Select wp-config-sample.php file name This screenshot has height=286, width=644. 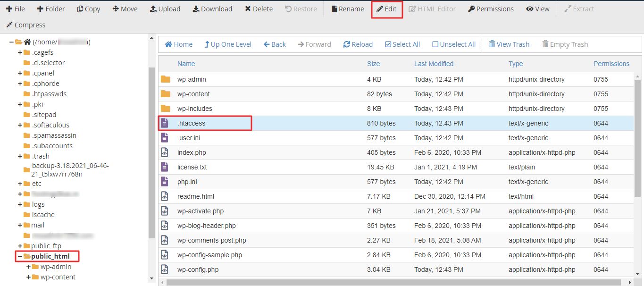(x=209, y=255)
